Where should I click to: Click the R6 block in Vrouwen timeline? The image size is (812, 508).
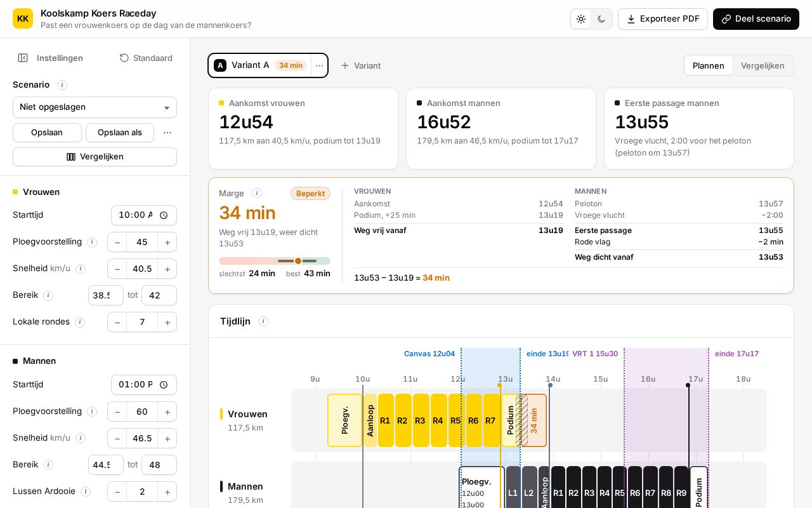pos(473,420)
